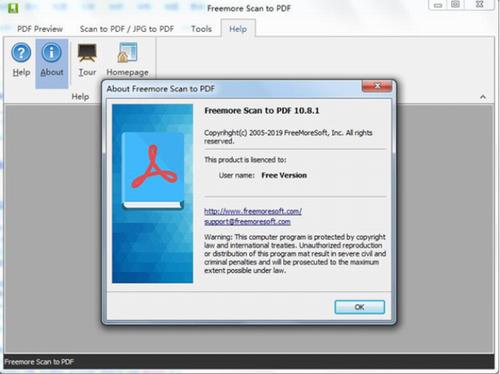
Task: Maximize the main Freemore window
Action: pyautogui.click(x=456, y=5)
